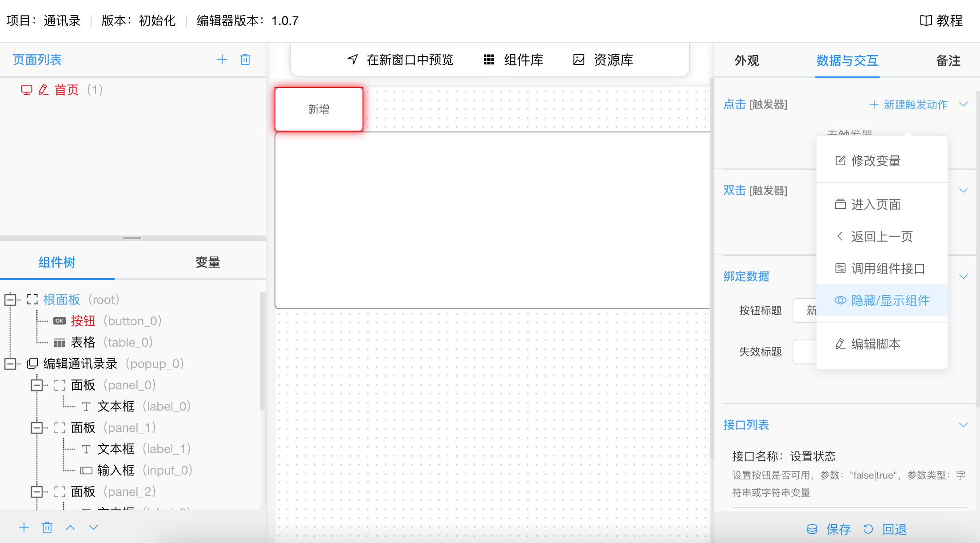
Task: Collapse the 绑定数据 section chevron
Action: coord(963,276)
